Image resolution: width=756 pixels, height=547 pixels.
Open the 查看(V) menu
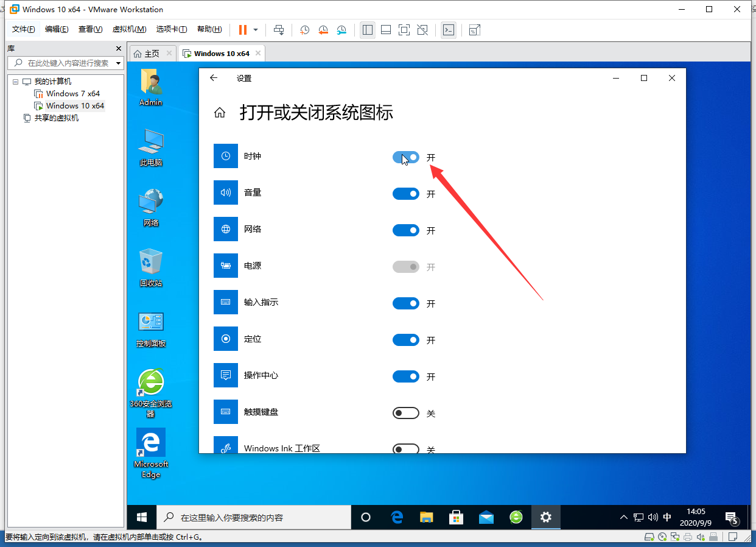click(90, 29)
